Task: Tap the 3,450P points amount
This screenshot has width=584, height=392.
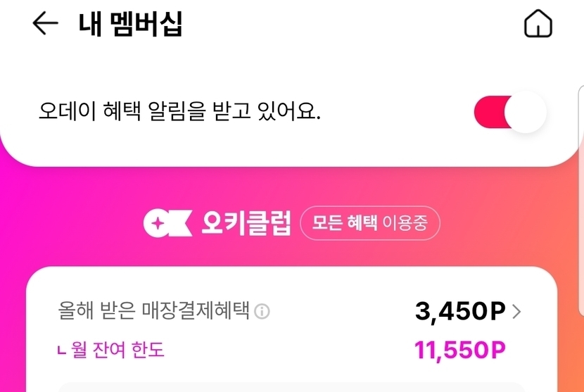Action: 460,312
